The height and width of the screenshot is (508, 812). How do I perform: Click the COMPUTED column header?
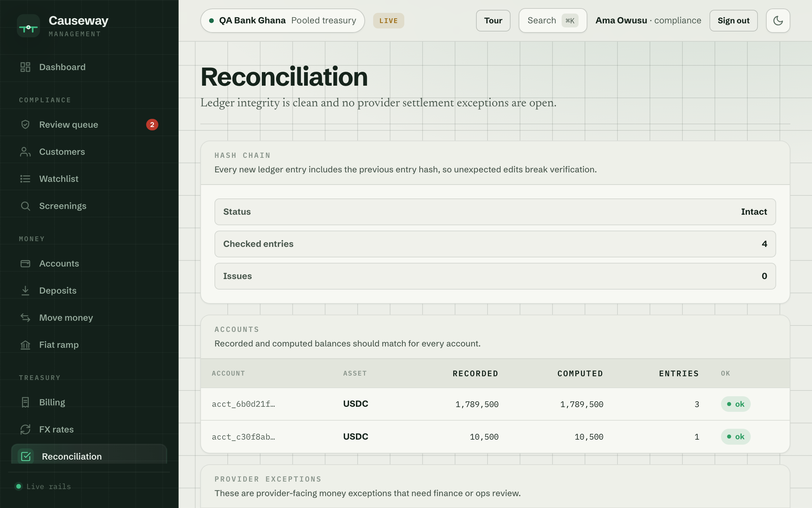580,374
